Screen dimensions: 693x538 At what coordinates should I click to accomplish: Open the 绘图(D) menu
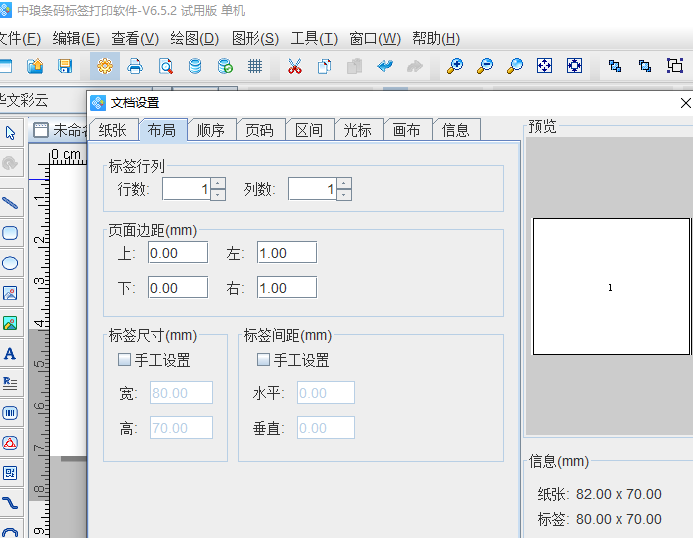pos(194,39)
